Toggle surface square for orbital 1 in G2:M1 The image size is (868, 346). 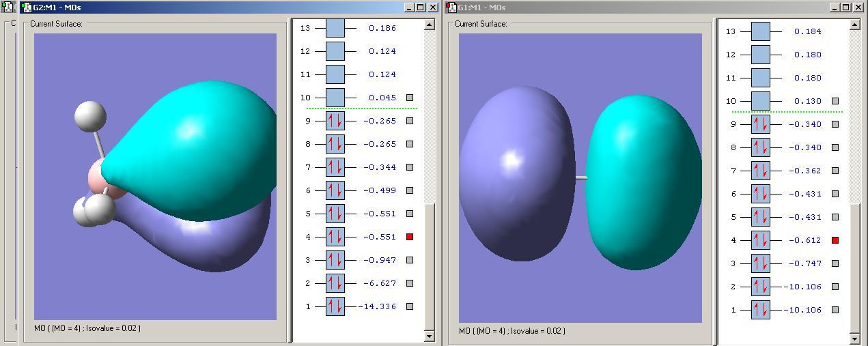(x=410, y=306)
